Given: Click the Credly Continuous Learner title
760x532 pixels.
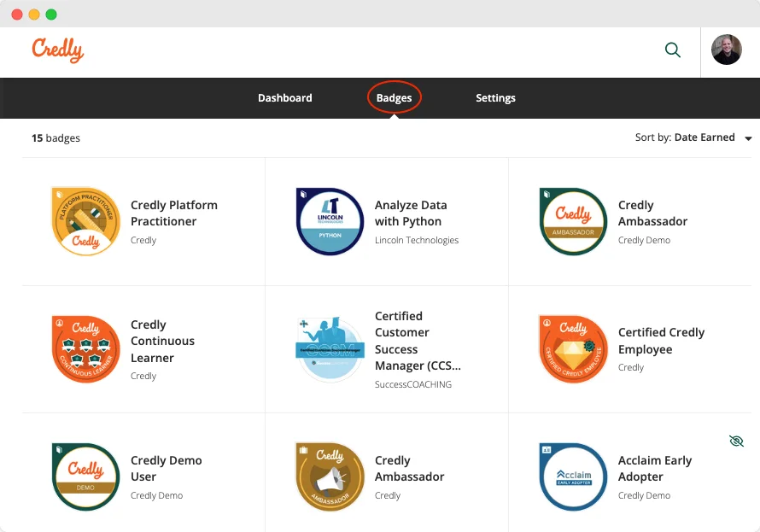Looking at the screenshot, I should 162,341.
